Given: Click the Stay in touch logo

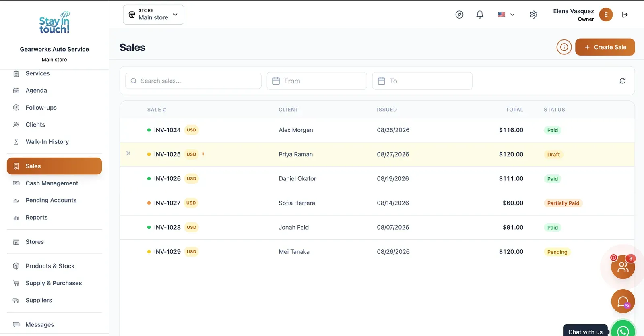Looking at the screenshot, I should tap(54, 23).
